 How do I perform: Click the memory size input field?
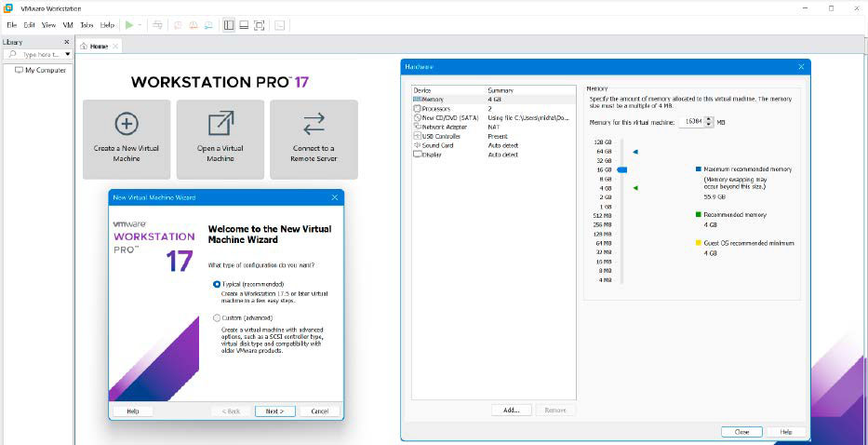tap(691, 122)
